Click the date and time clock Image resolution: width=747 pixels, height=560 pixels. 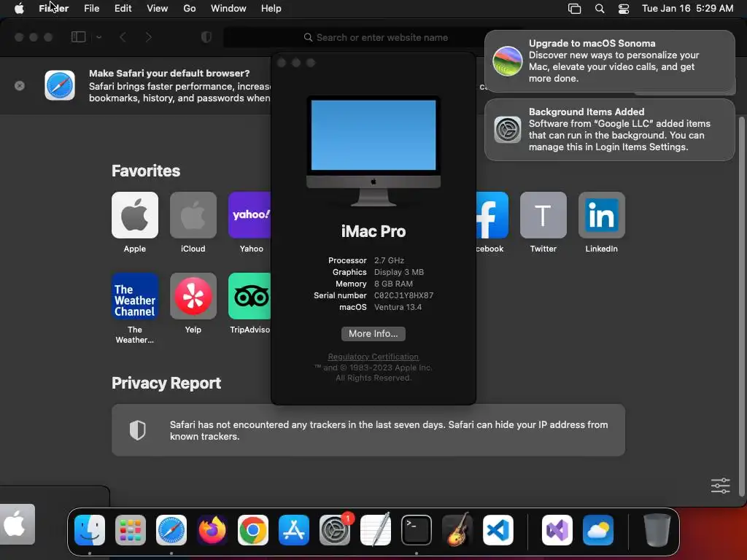coord(687,9)
